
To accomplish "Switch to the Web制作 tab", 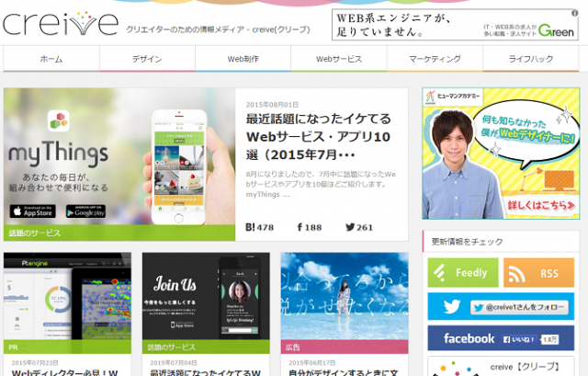I will 243,59.
